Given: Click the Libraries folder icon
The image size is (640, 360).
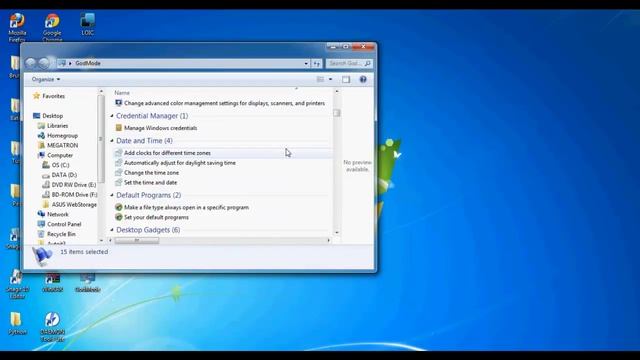Looking at the screenshot, I should (x=41, y=126).
